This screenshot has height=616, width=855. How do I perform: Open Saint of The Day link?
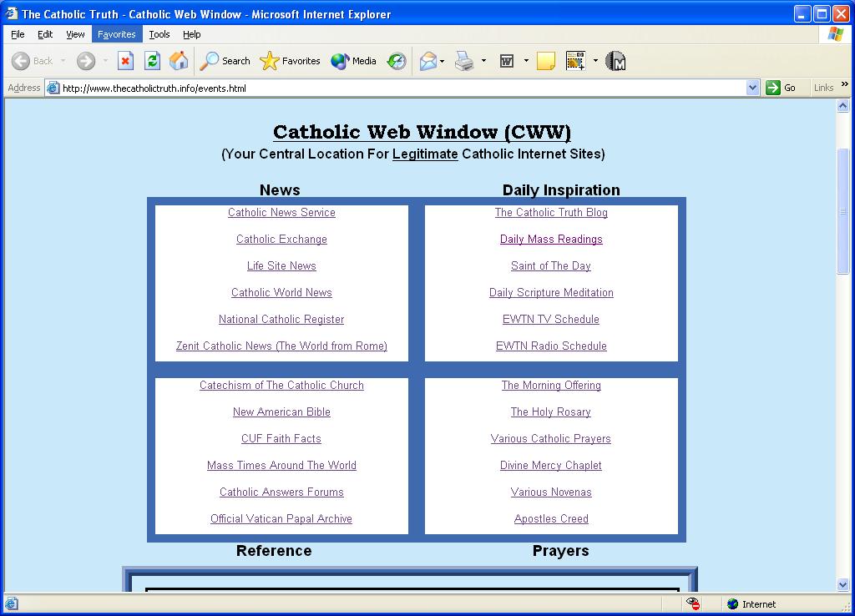pyautogui.click(x=551, y=266)
